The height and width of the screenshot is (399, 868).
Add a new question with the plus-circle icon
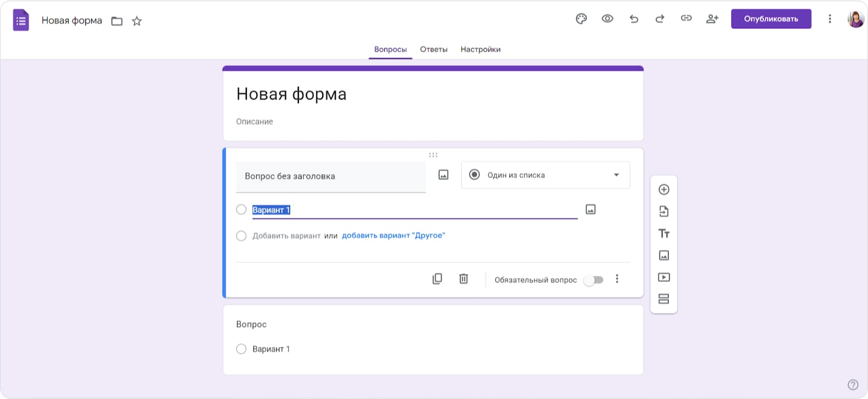[x=663, y=189]
